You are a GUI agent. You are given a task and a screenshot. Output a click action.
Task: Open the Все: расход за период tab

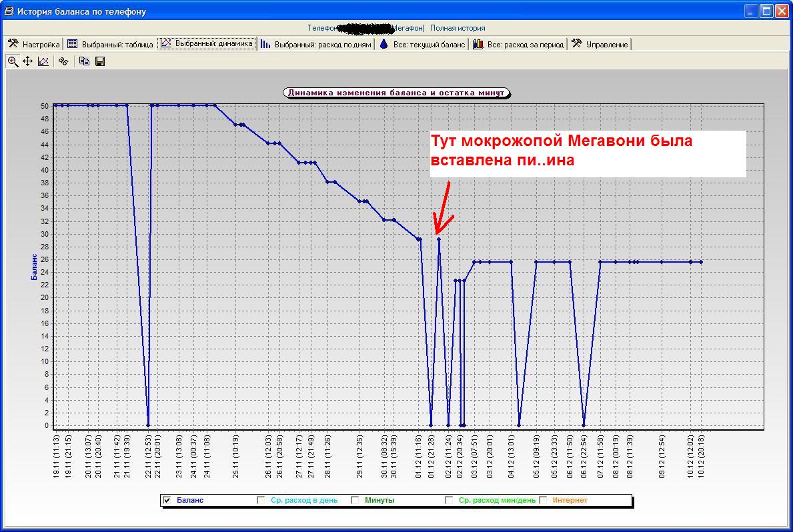519,45
